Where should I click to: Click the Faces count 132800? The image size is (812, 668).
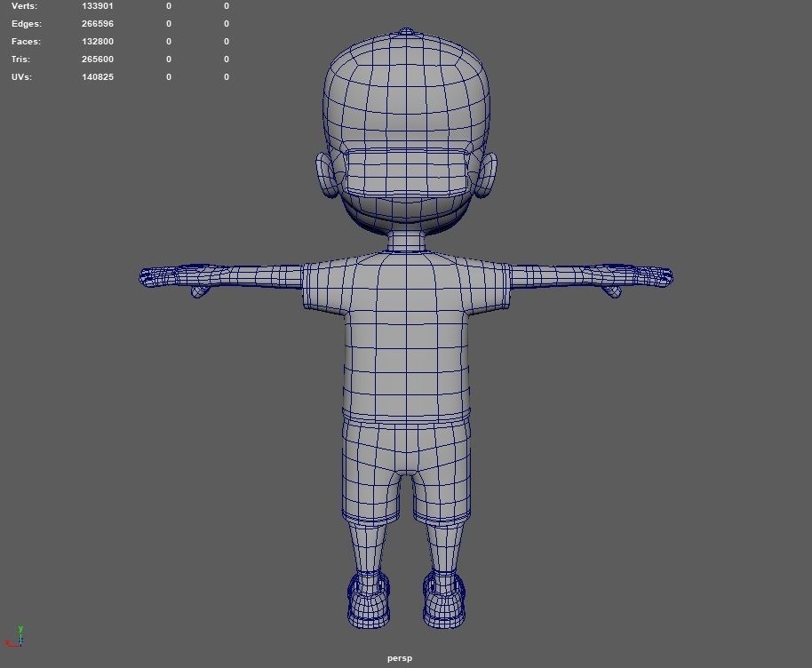pos(98,42)
